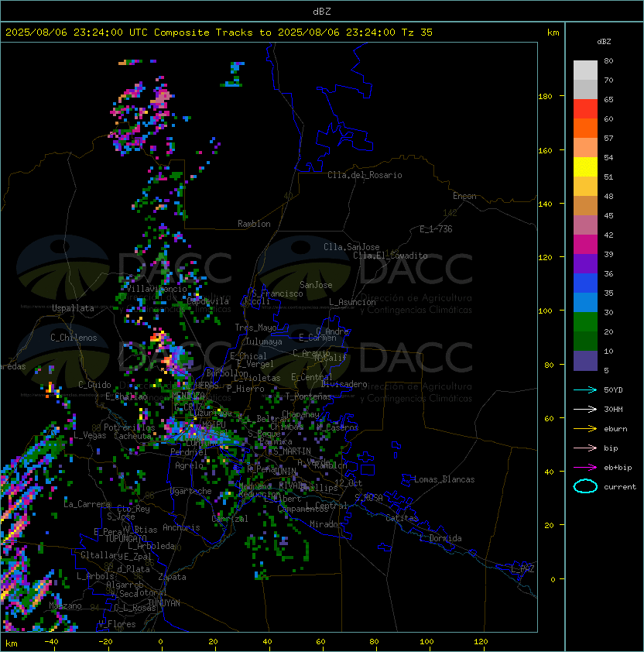The width and height of the screenshot is (644, 652).
Task: Click the 'Clla.del_Rosario' map label
Action: point(365,175)
